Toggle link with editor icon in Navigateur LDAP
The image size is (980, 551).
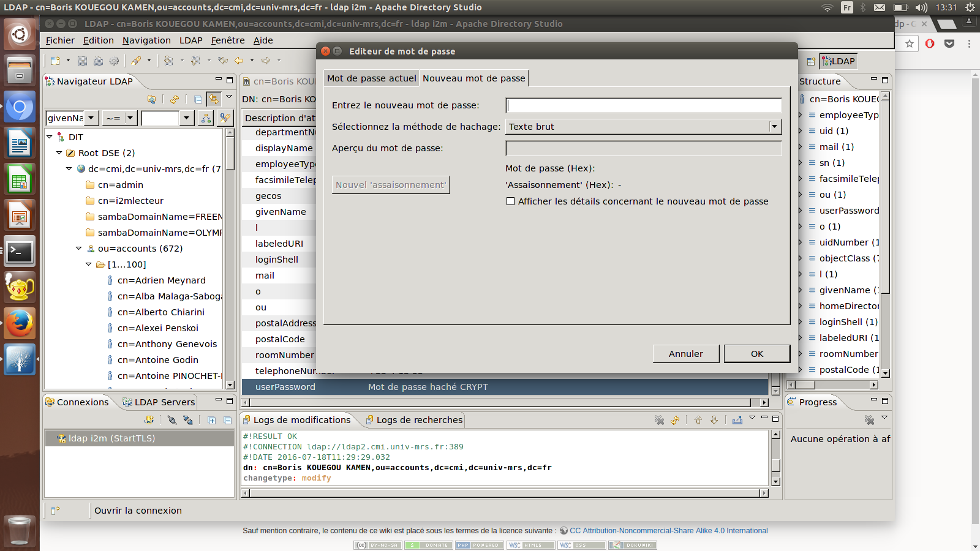coord(213,99)
